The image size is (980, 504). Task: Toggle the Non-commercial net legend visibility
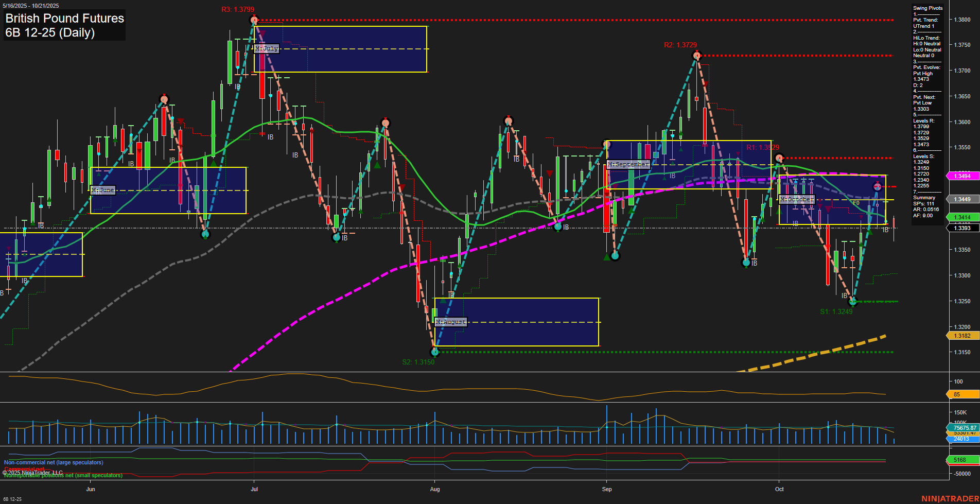click(x=54, y=462)
